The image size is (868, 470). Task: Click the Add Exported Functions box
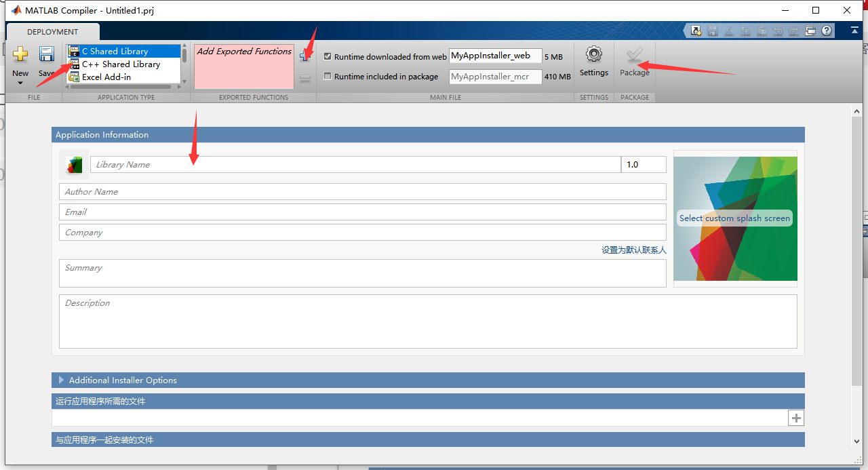[x=244, y=66]
